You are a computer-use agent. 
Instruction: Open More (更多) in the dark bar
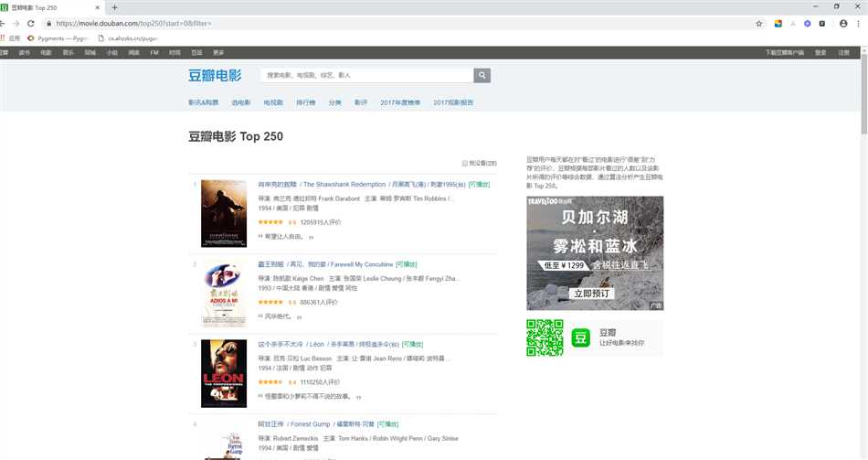(x=218, y=53)
